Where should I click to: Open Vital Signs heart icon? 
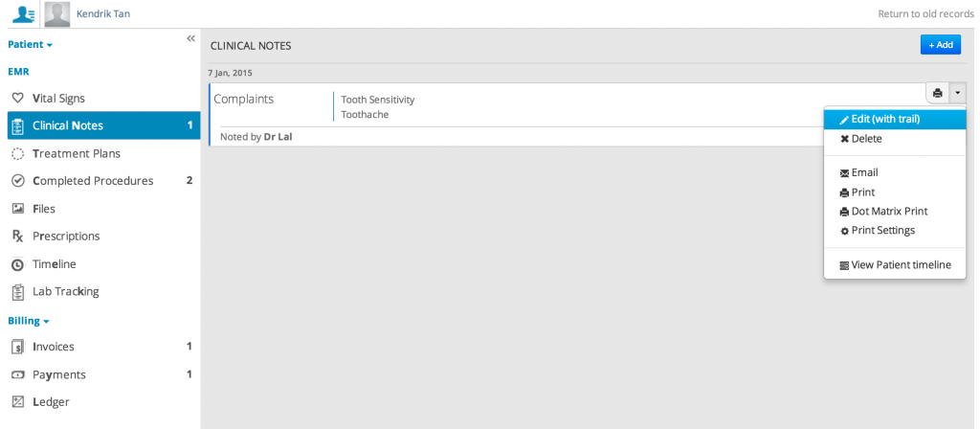(x=18, y=99)
